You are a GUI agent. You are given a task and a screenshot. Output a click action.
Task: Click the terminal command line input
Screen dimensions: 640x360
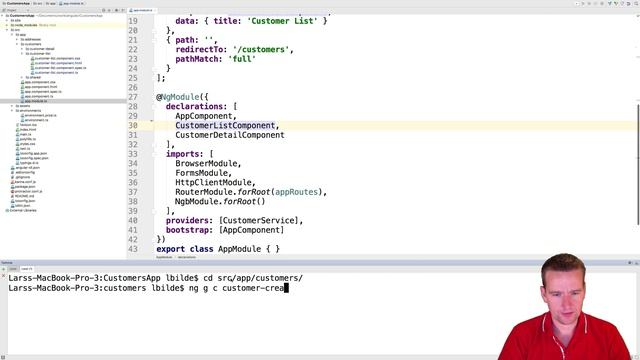click(x=149, y=288)
